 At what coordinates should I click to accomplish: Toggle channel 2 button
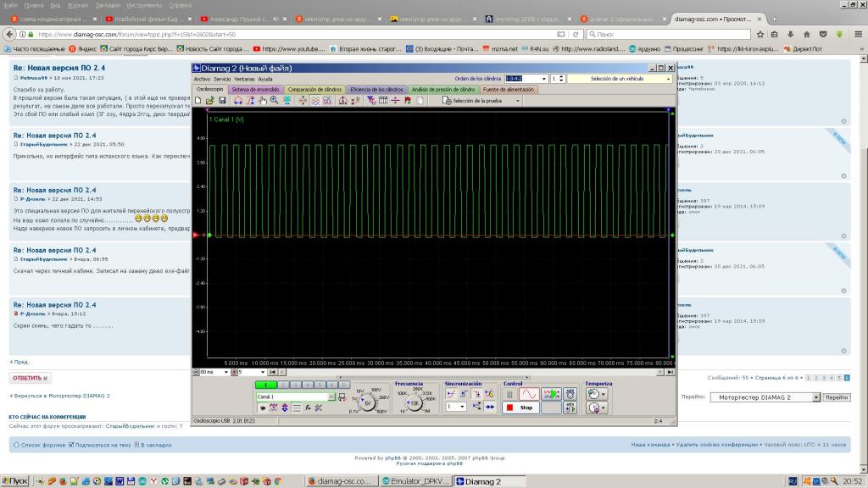point(283,384)
